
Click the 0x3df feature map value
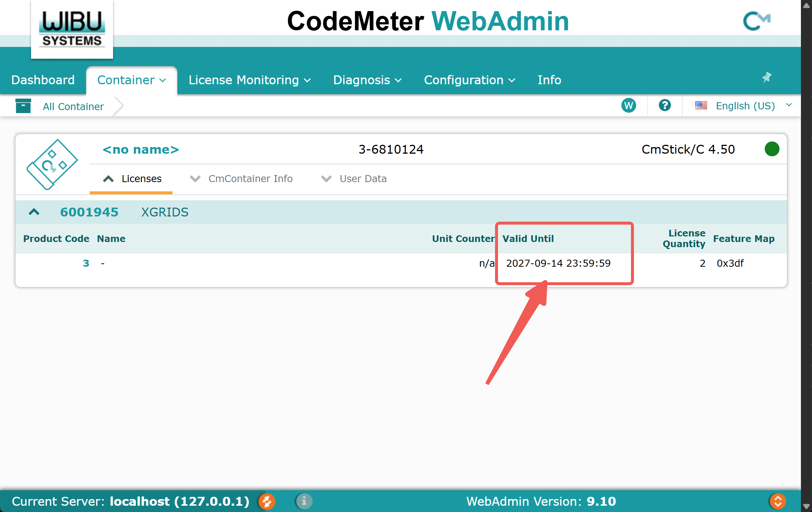[x=730, y=263]
